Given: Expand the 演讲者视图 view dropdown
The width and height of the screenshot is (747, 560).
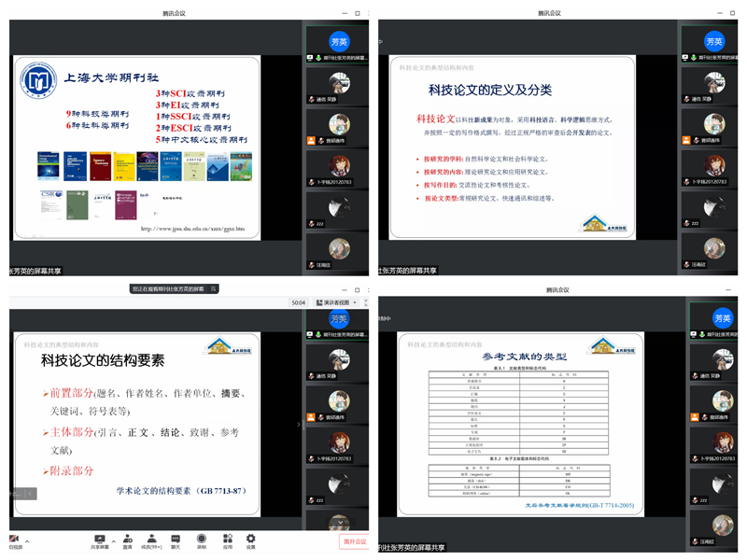Looking at the screenshot, I should (x=334, y=302).
